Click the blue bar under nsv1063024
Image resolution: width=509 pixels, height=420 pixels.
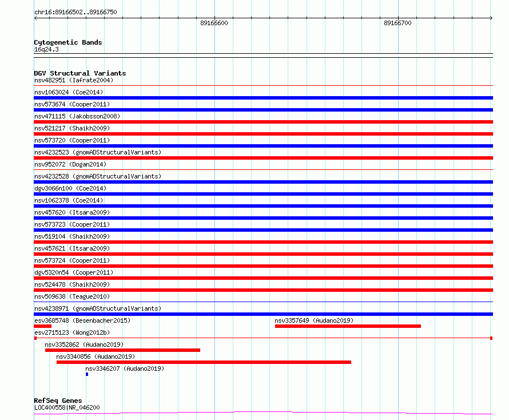pos(263,98)
